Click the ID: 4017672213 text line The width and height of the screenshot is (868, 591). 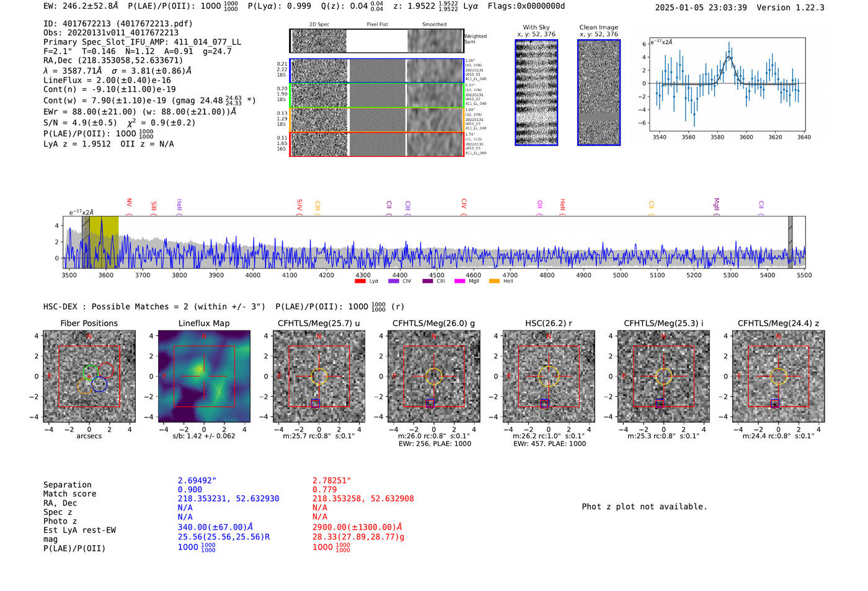pyautogui.click(x=118, y=24)
